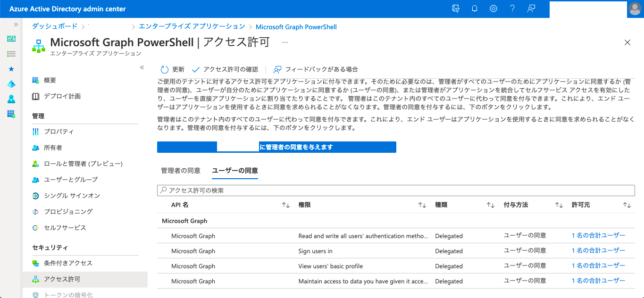The width and height of the screenshot is (644, 298).
Task: Go to ダッシュボード breadcrumb
Action: 55,26
